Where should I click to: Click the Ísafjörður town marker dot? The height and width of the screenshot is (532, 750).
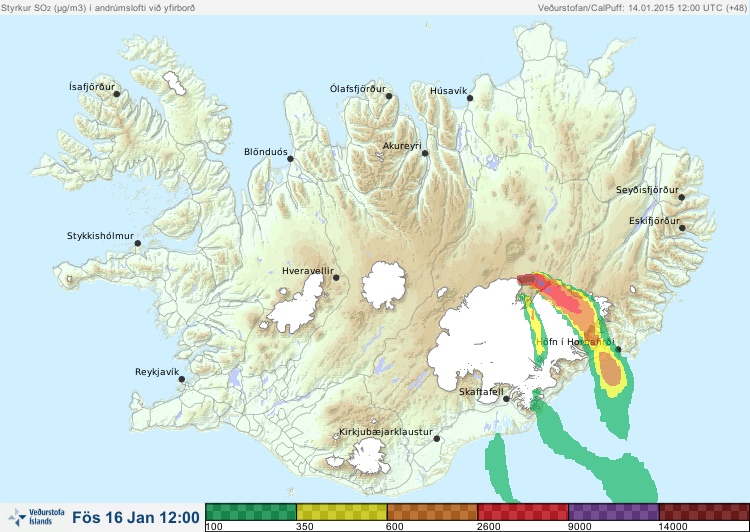[117, 94]
